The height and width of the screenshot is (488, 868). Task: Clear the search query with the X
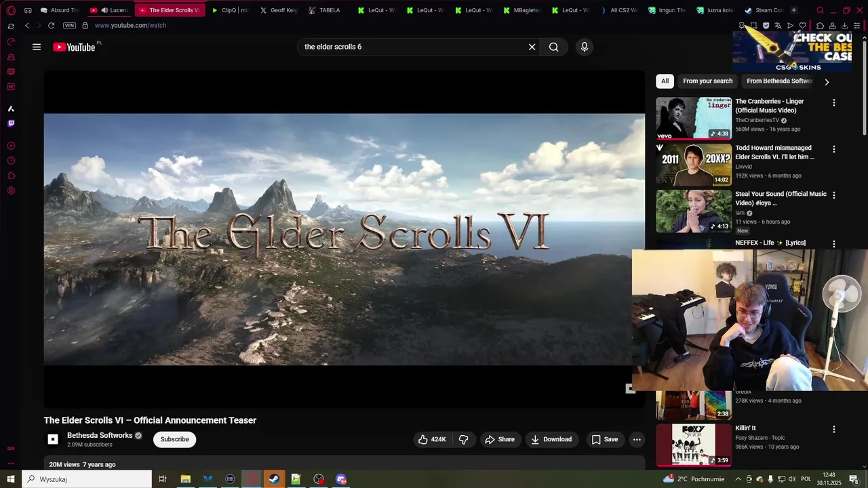tap(532, 47)
